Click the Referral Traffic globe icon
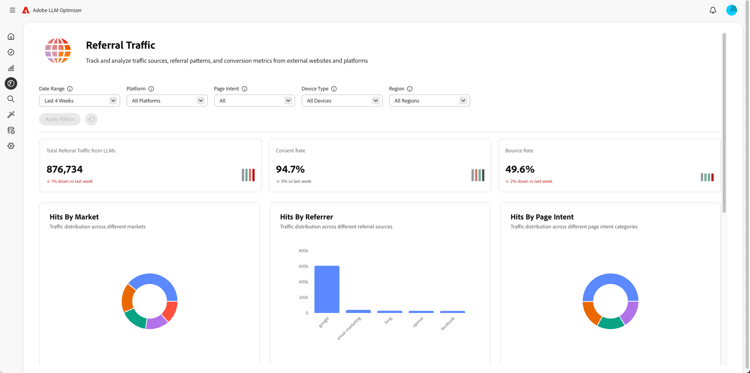750x373 pixels. point(58,51)
